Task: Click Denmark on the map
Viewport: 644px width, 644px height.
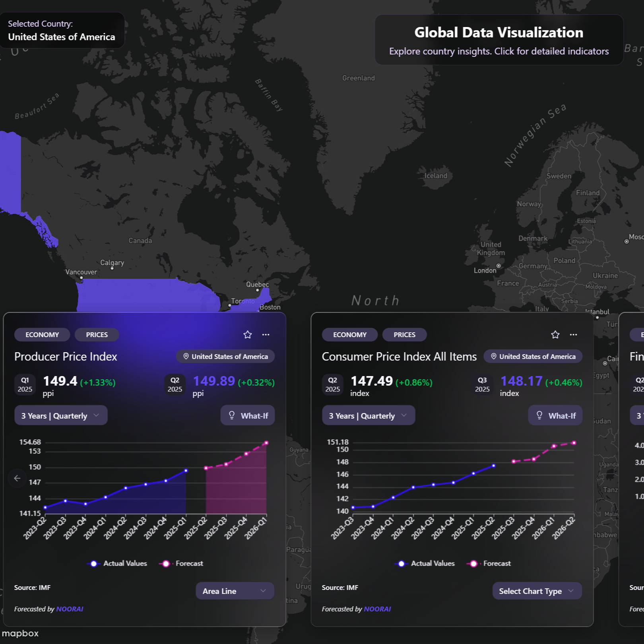Action: (x=533, y=239)
